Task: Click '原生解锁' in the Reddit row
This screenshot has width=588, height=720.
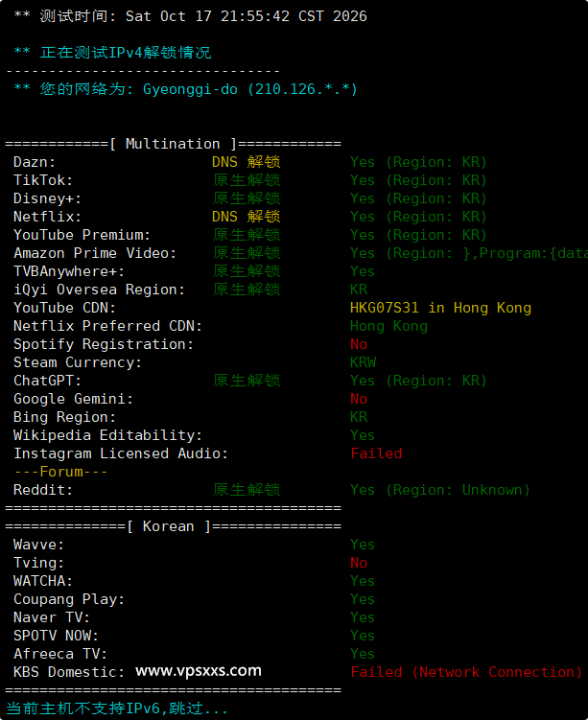Action: pyautogui.click(x=247, y=490)
